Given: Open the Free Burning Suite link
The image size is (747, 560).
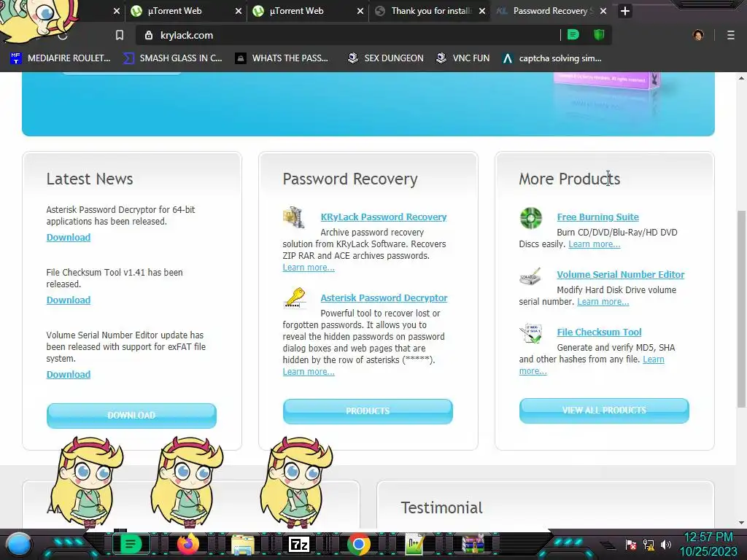Looking at the screenshot, I should [598, 217].
